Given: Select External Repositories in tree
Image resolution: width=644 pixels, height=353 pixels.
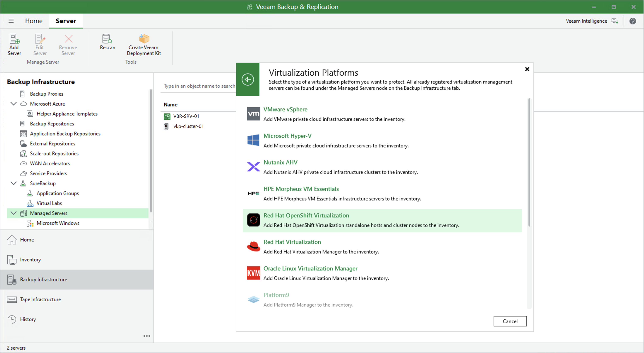Looking at the screenshot, I should (53, 143).
